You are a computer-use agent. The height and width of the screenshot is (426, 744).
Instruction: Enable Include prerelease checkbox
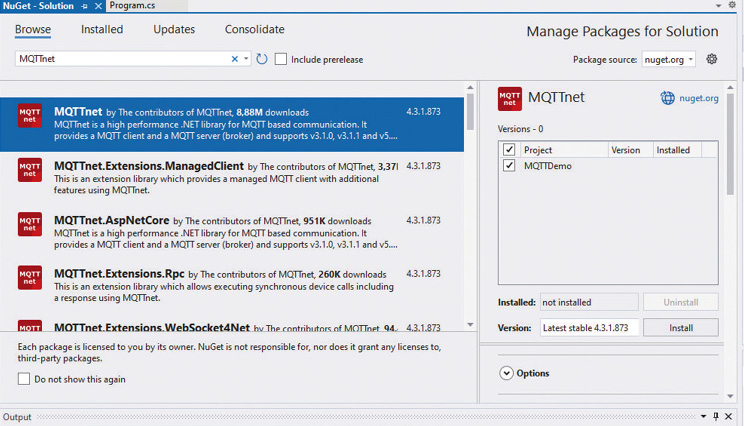click(281, 59)
